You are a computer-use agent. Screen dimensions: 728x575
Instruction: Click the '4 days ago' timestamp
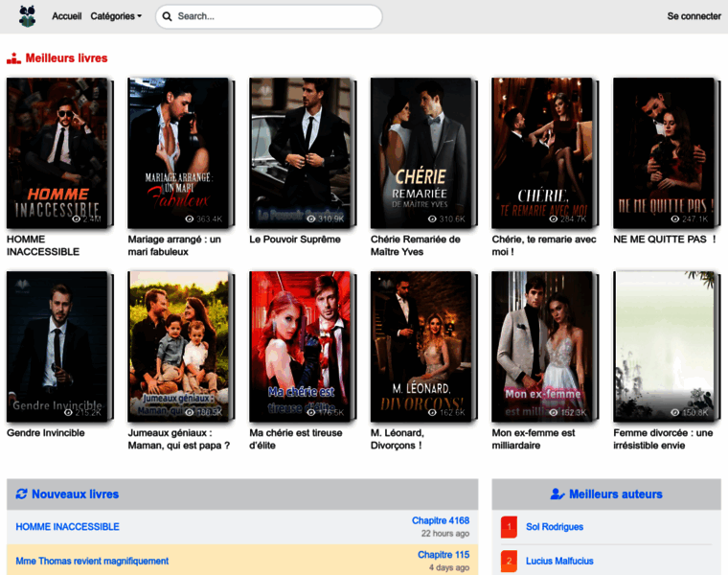[449, 567]
